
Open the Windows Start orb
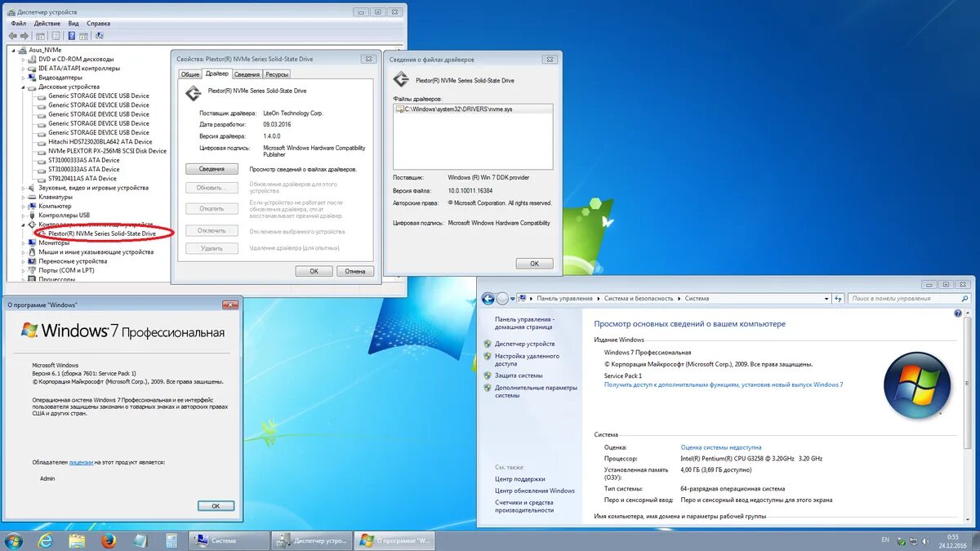pos(14,540)
